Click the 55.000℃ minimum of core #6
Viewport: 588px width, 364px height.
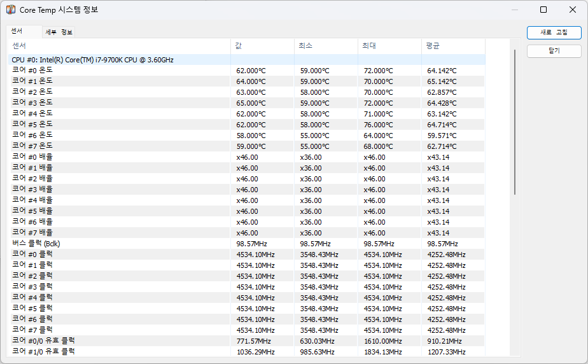[314, 136]
